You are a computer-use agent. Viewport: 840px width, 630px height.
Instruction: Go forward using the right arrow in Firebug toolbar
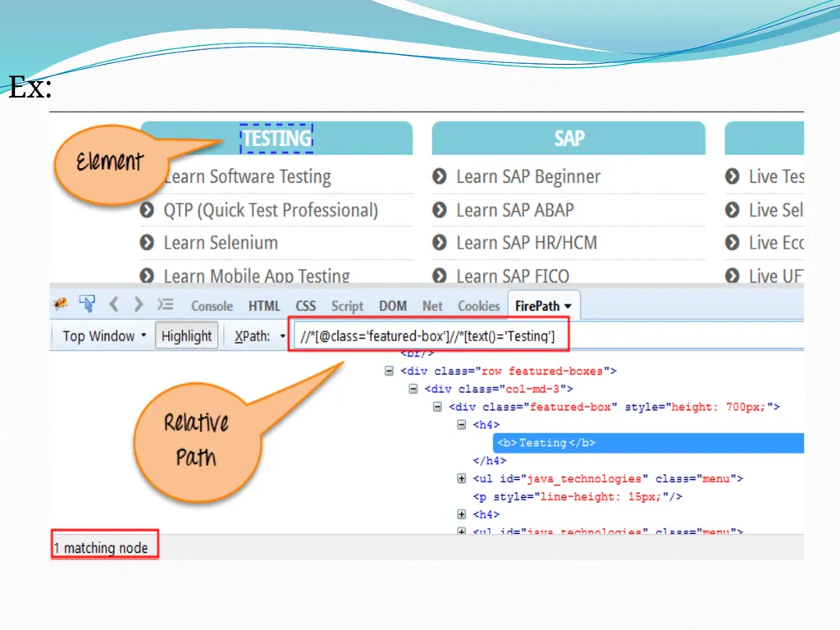(139, 304)
